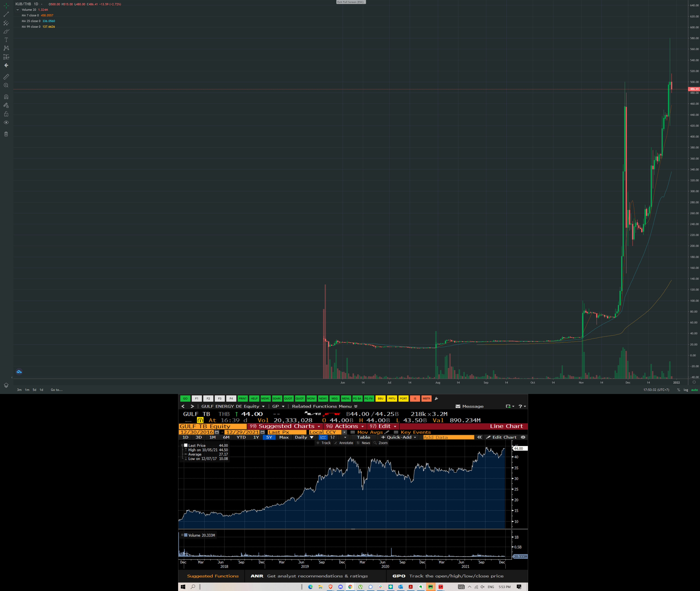Click the trash remove drawings icon
The width and height of the screenshot is (700, 591).
(x=6, y=134)
